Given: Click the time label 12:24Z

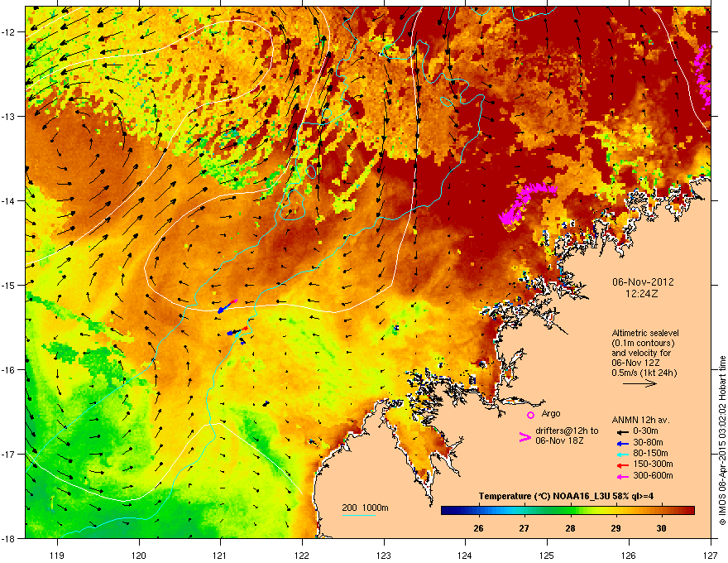Looking at the screenshot, I should click(642, 294).
